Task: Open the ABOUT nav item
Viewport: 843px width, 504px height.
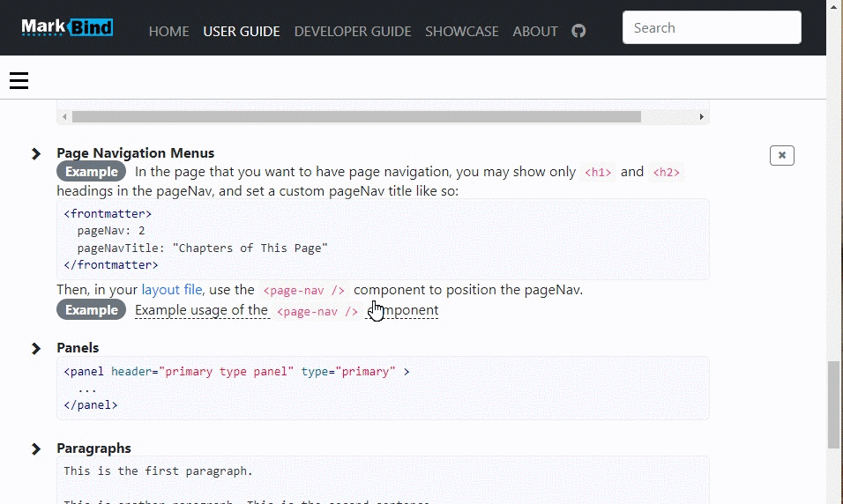Action: [535, 31]
